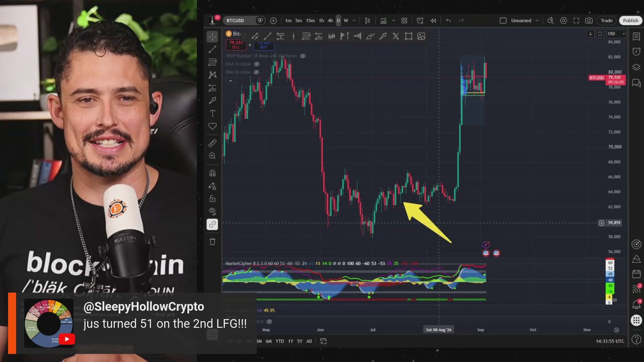Toggle lock all drawings
Screen dimensions: 644x362
(x=212, y=199)
